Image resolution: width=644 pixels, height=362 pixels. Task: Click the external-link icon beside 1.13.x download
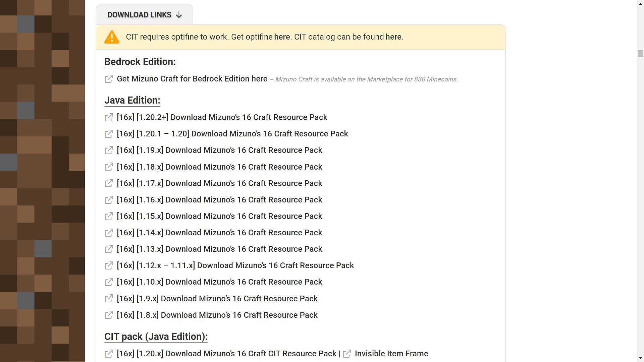click(109, 249)
